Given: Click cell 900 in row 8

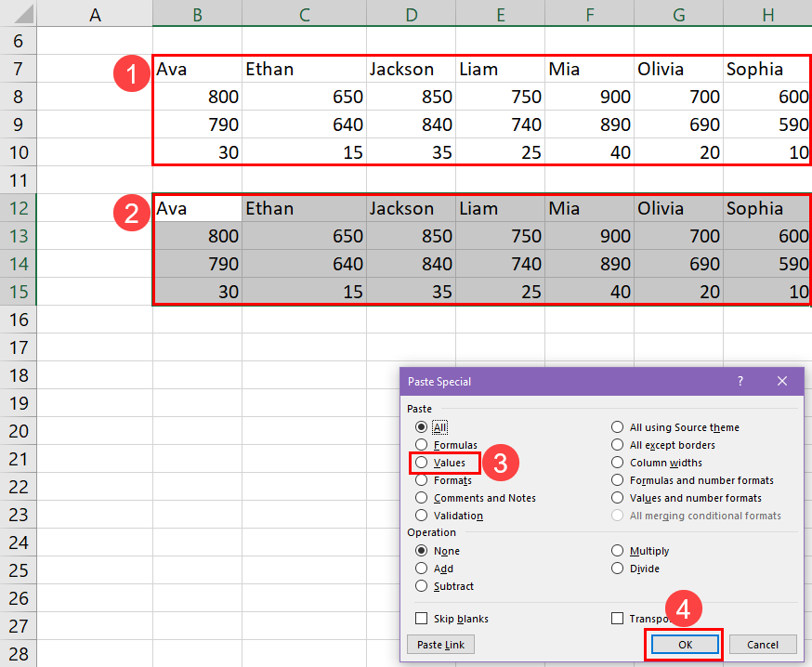Looking at the screenshot, I should coord(589,97).
